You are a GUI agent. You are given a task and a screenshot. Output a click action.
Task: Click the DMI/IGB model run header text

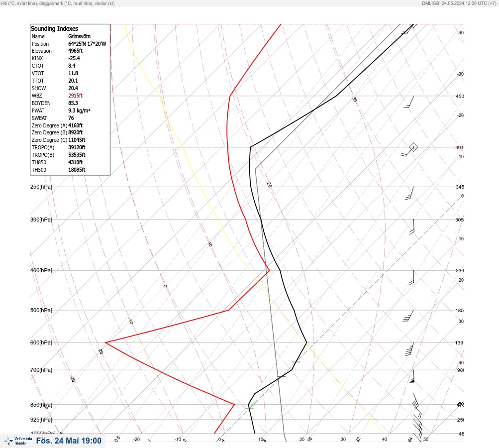[x=459, y=3]
